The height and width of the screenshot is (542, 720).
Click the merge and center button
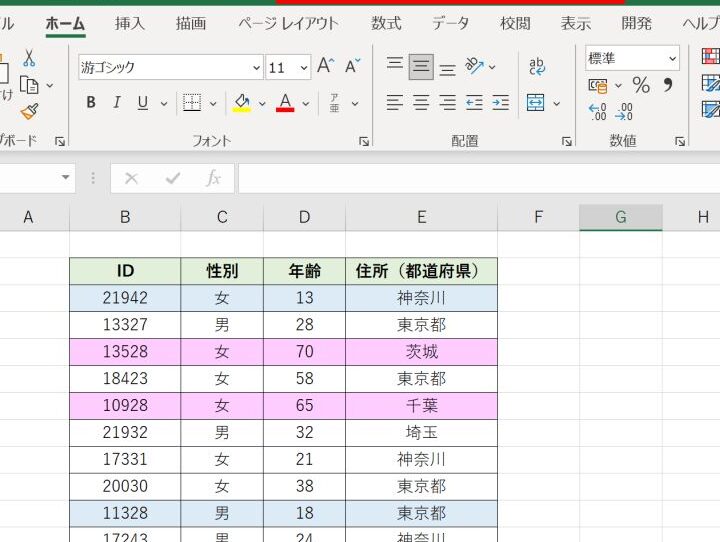point(535,102)
